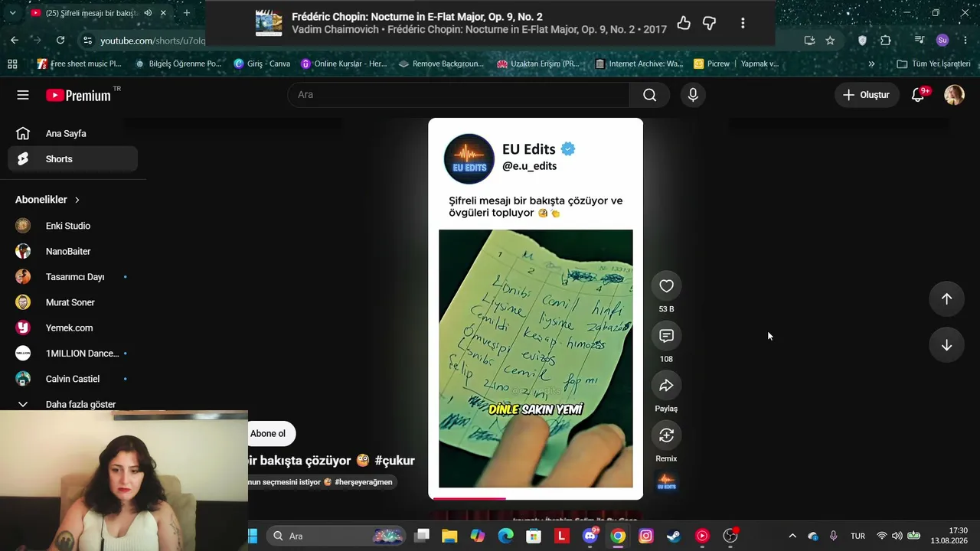The height and width of the screenshot is (551, 980).
Task: Reload the page
Action: [60, 41]
